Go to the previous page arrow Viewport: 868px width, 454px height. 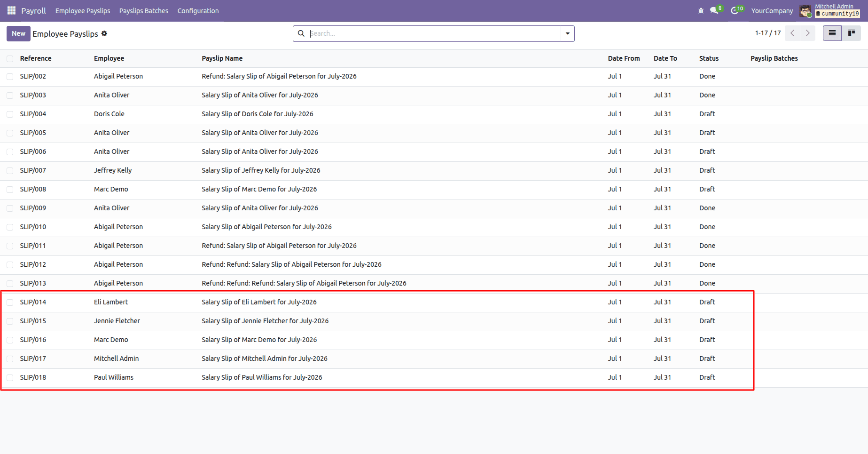click(792, 33)
